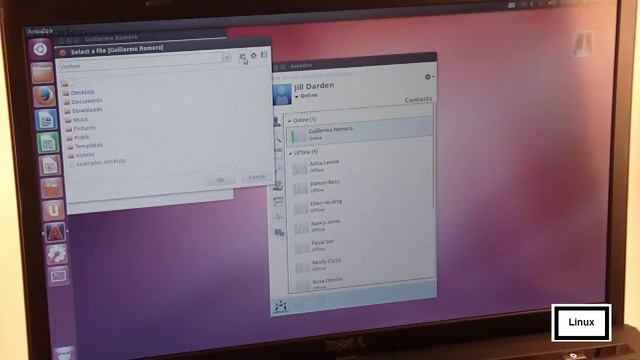
Task: Click the create new folder icon in file dialog
Action: point(243,58)
